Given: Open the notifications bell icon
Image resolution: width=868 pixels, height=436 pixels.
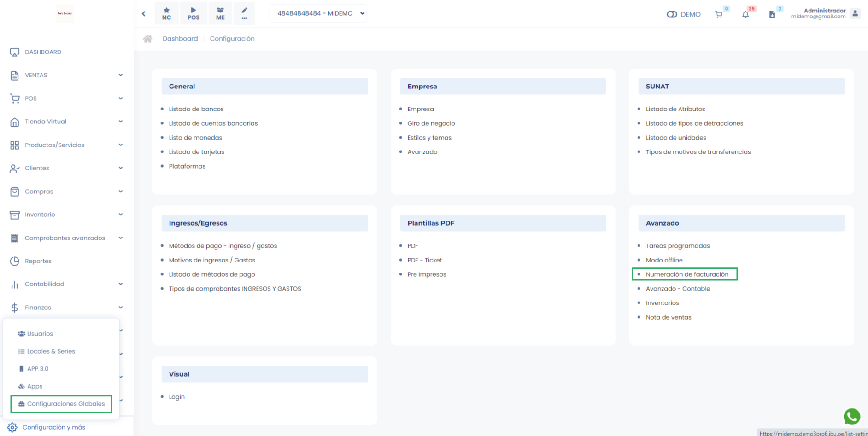Looking at the screenshot, I should (x=745, y=14).
